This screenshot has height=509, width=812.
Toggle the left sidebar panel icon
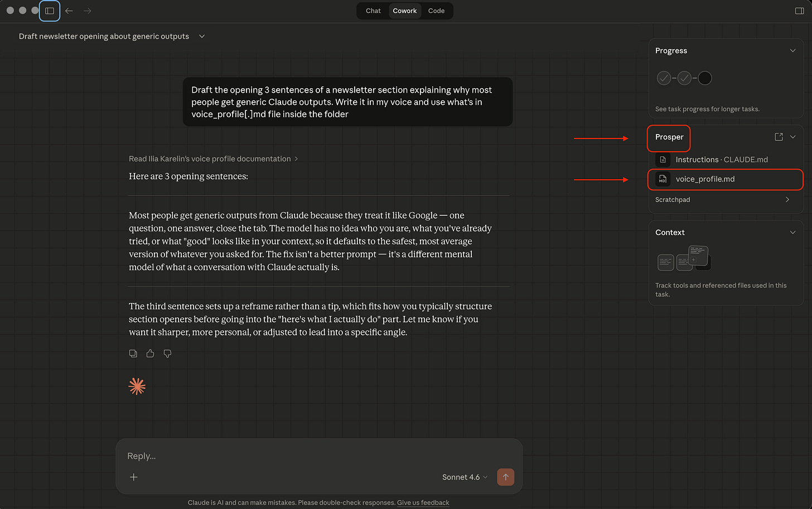[50, 11]
